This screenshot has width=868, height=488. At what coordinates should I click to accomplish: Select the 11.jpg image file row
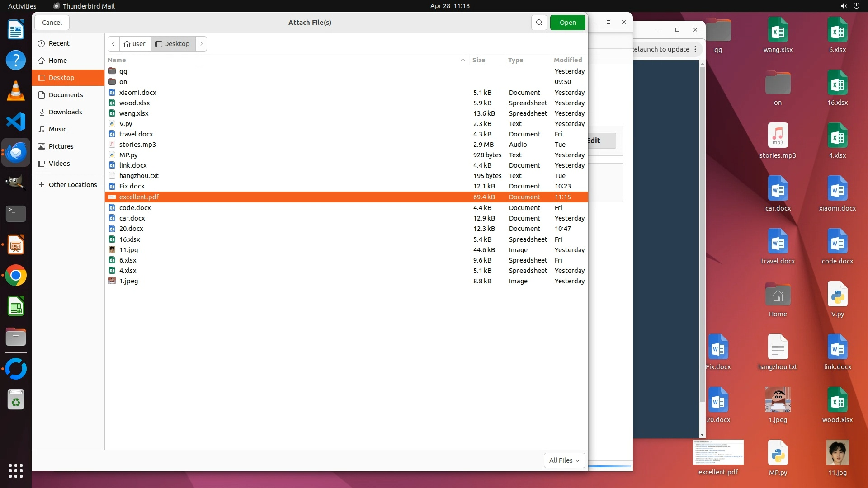(x=129, y=250)
